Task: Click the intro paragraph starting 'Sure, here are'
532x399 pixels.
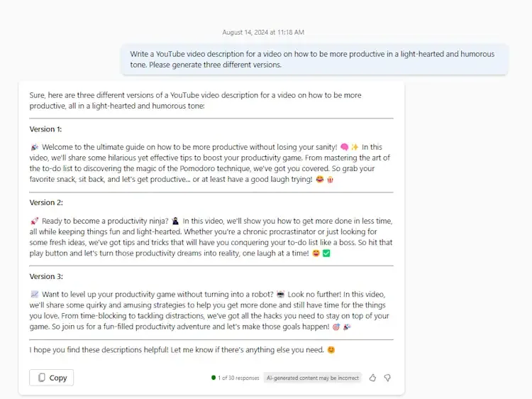Action: [195, 100]
